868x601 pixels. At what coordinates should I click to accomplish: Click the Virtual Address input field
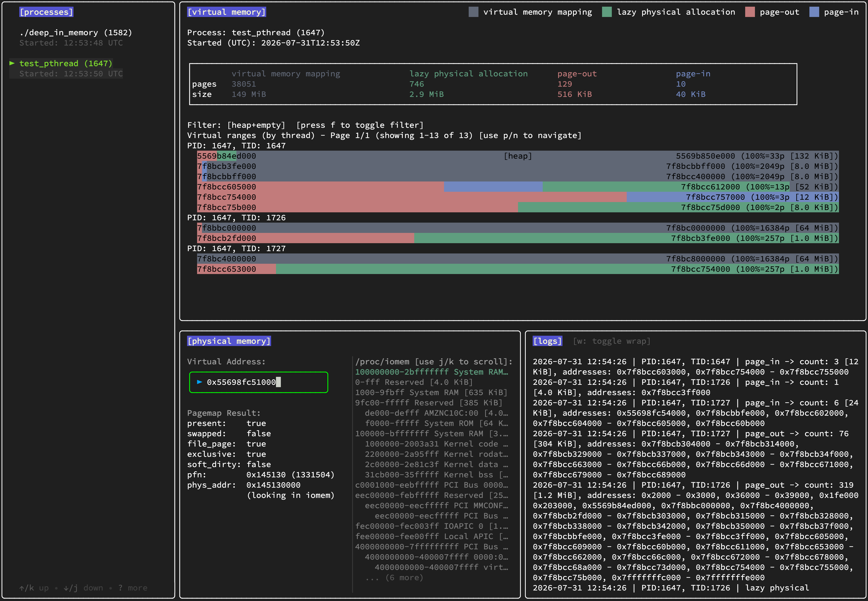click(x=258, y=382)
